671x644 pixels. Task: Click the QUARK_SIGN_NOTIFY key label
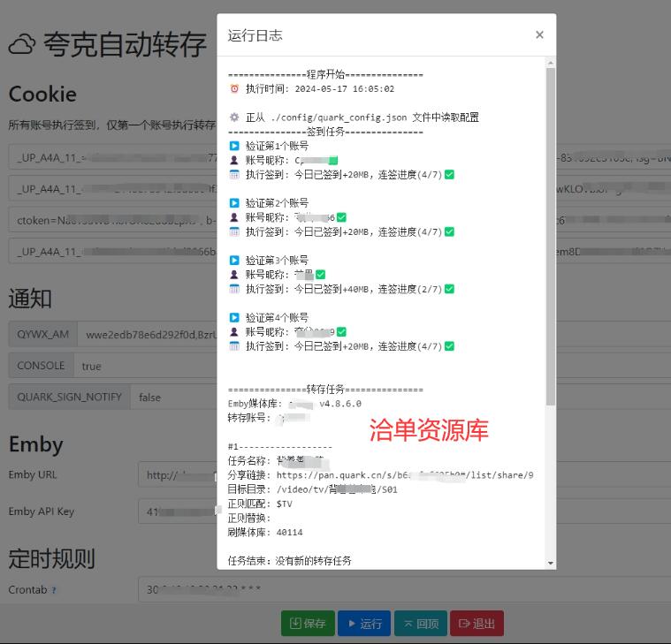pos(69,397)
